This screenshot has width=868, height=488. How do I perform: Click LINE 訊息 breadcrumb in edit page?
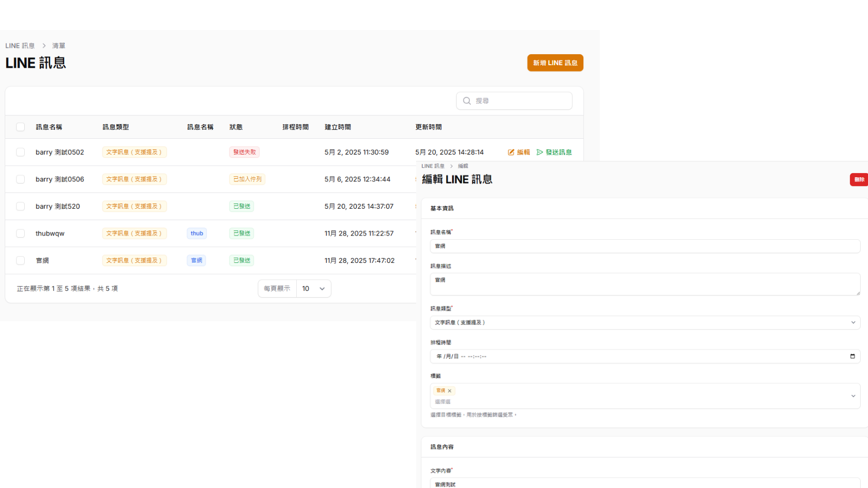click(432, 166)
